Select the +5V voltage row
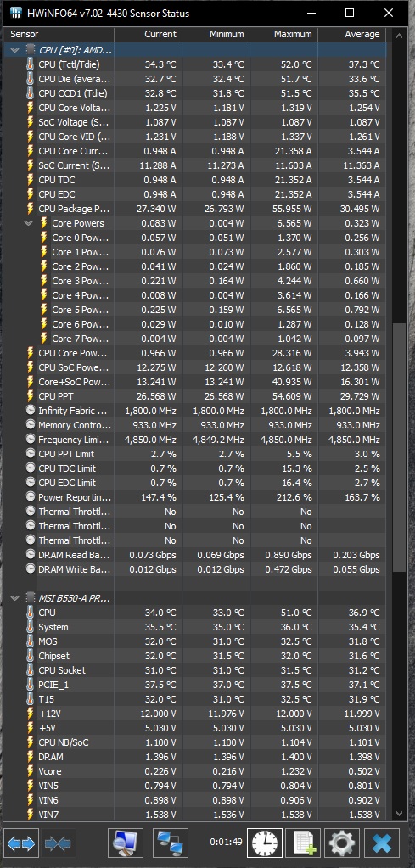 point(195,727)
